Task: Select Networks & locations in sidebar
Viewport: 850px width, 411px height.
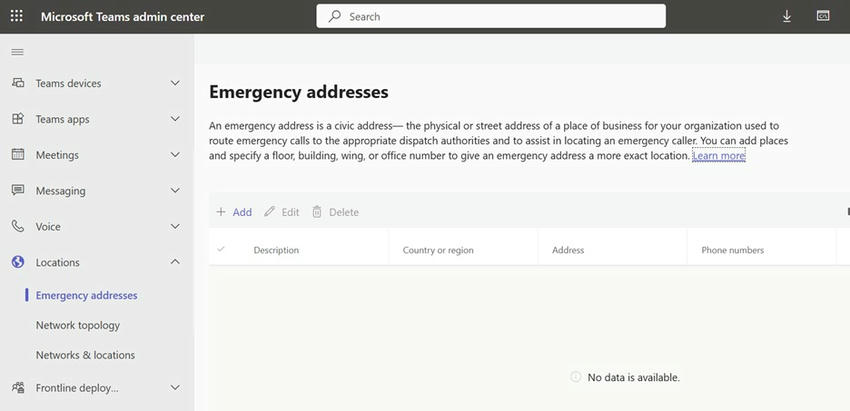Action: point(85,355)
